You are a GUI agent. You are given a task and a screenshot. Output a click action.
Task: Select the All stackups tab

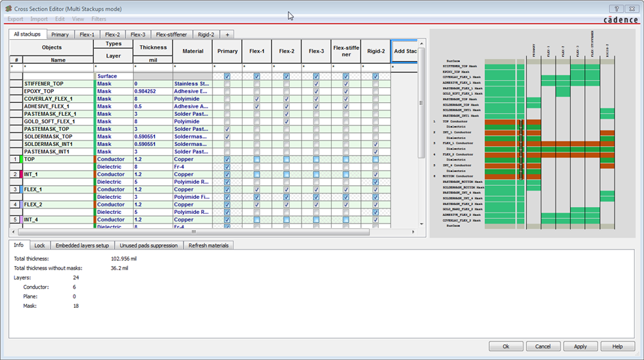27,34
